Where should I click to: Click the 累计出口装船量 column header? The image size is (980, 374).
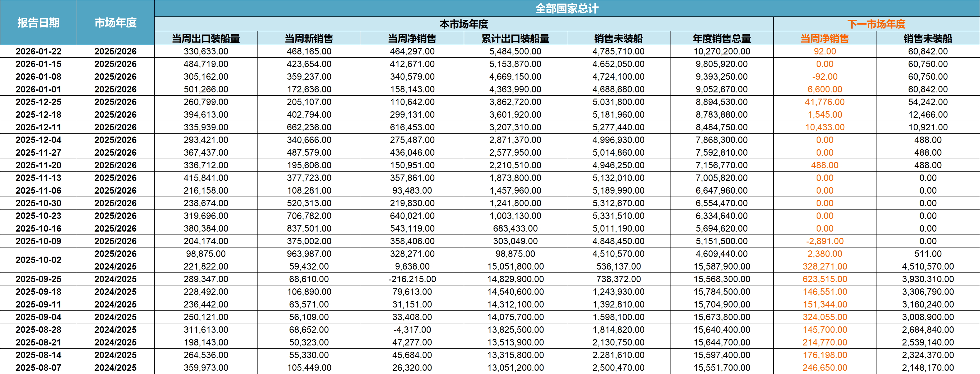click(x=515, y=39)
